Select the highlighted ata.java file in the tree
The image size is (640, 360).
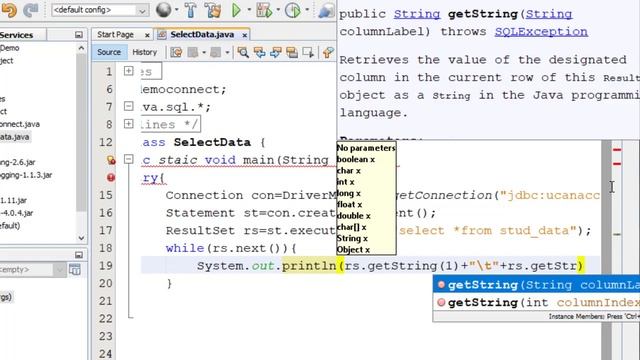[15, 137]
